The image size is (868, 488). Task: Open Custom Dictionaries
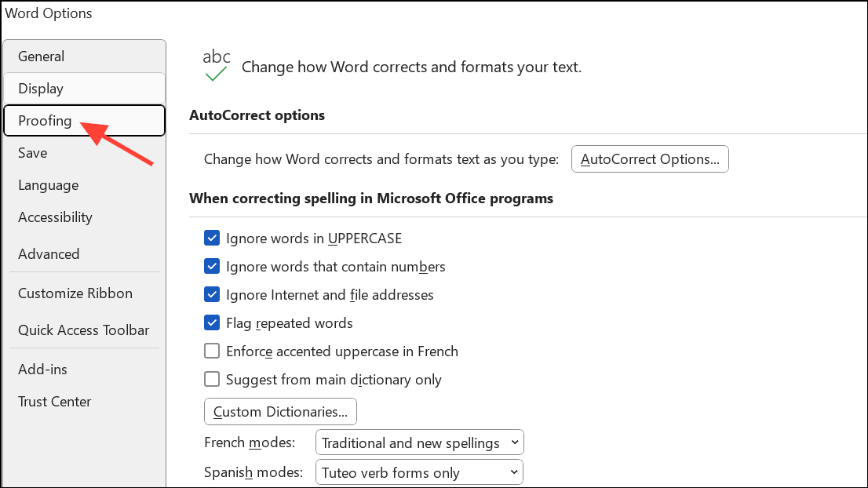279,411
